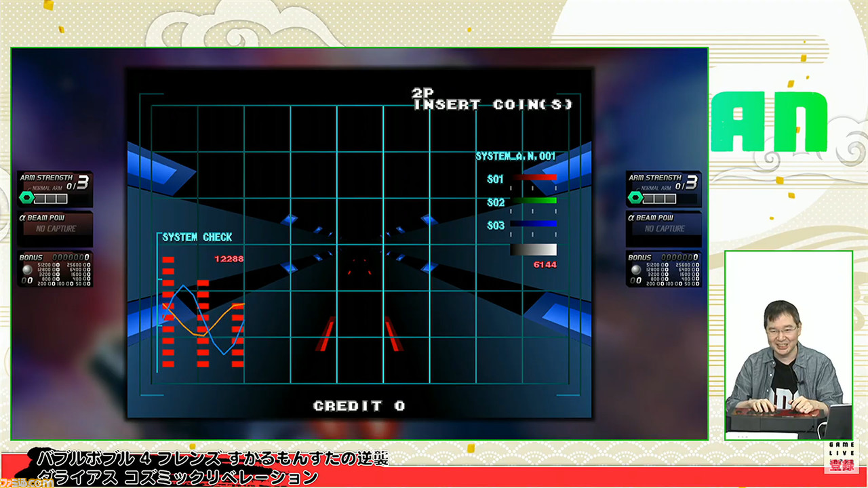The image size is (868, 488).
Task: Click "51200" bonus value in left-side panel
Action: click(x=44, y=264)
